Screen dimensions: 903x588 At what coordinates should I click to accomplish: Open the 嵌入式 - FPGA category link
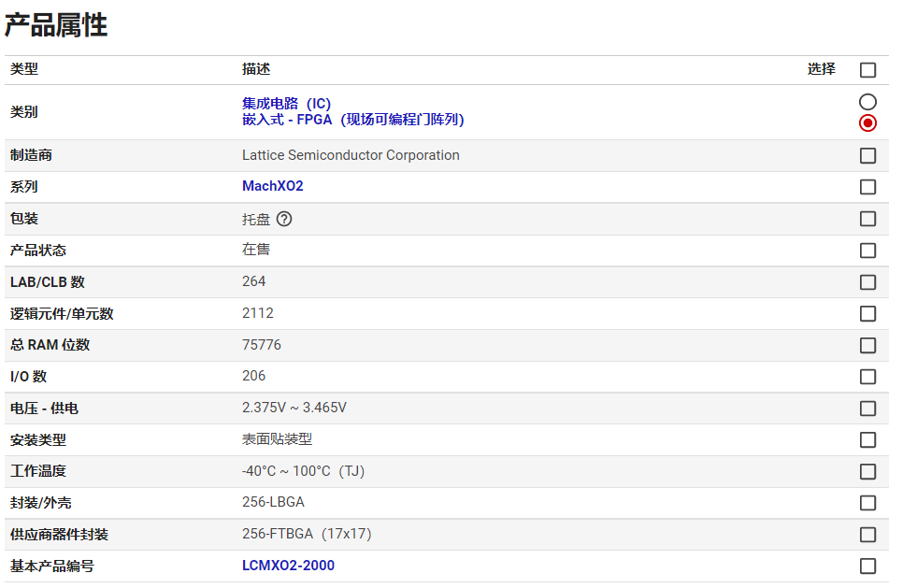pyautogui.click(x=352, y=120)
